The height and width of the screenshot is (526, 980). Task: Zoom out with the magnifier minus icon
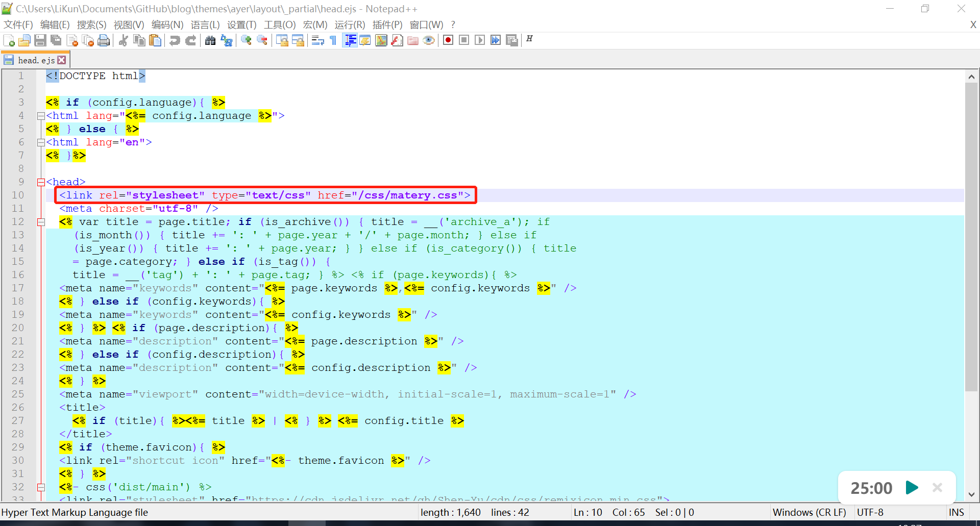point(262,40)
